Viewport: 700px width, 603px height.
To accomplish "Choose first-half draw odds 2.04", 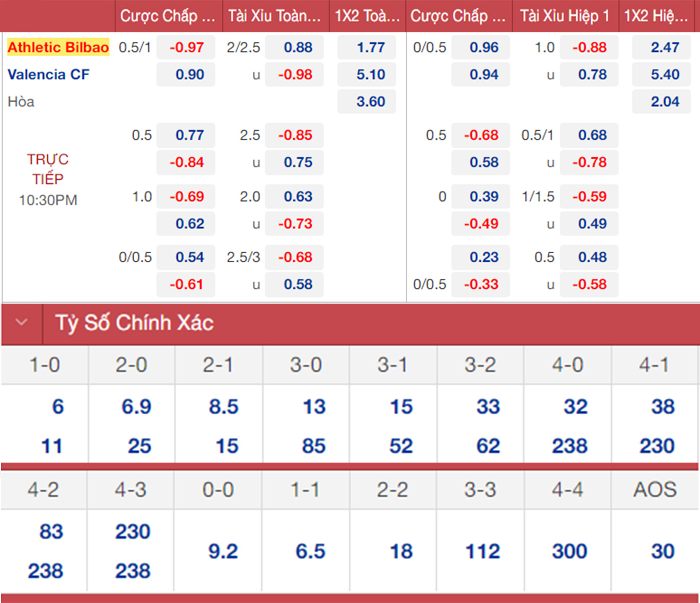I will click(x=661, y=102).
